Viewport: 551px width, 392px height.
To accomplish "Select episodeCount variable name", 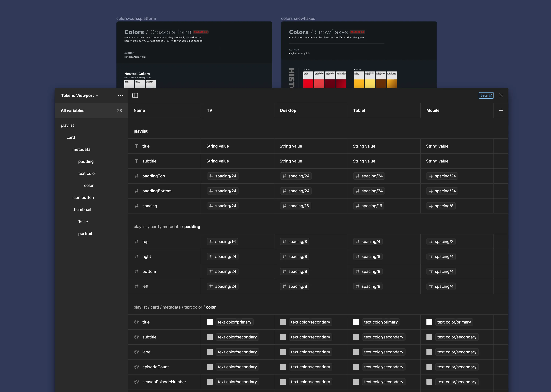I will pyautogui.click(x=155, y=367).
